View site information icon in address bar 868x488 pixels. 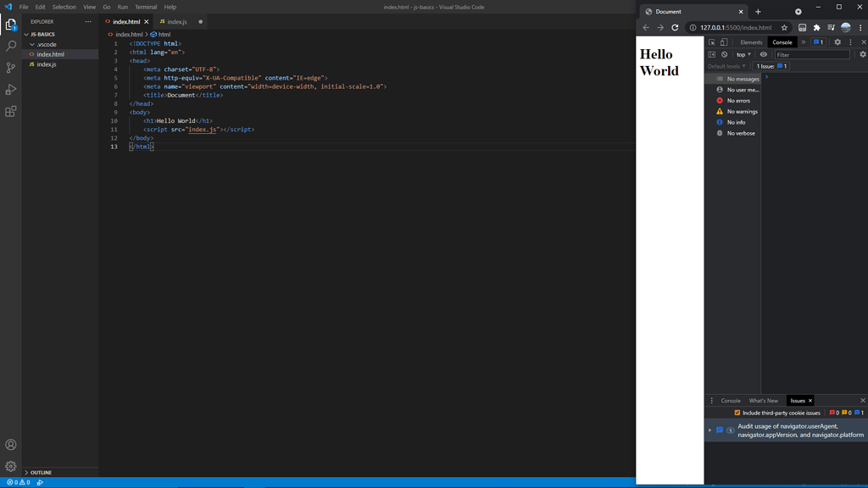[x=693, y=28]
